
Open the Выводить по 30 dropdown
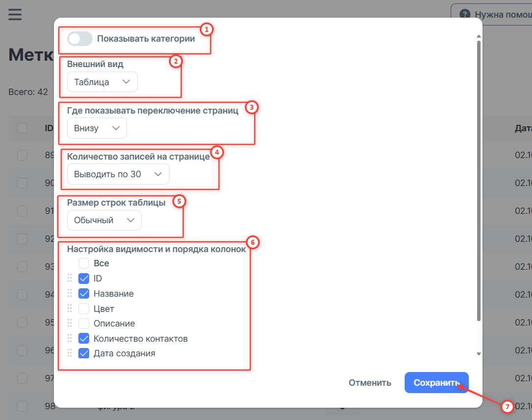(118, 174)
